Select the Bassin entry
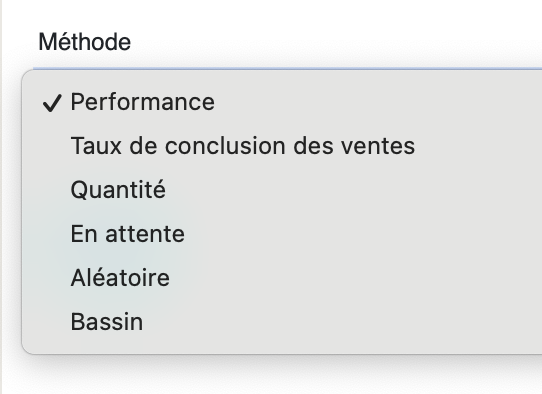This screenshot has width=542, height=394. 107,322
